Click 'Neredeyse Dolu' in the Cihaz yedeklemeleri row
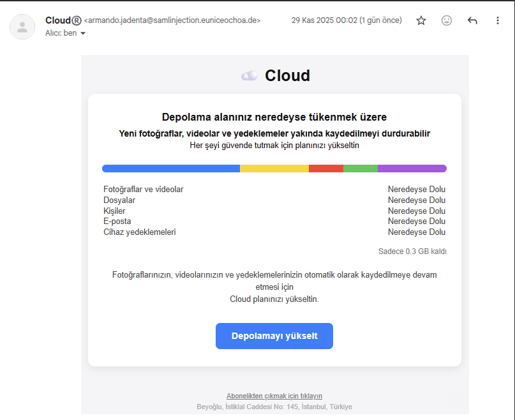This screenshot has width=515, height=420. click(417, 232)
